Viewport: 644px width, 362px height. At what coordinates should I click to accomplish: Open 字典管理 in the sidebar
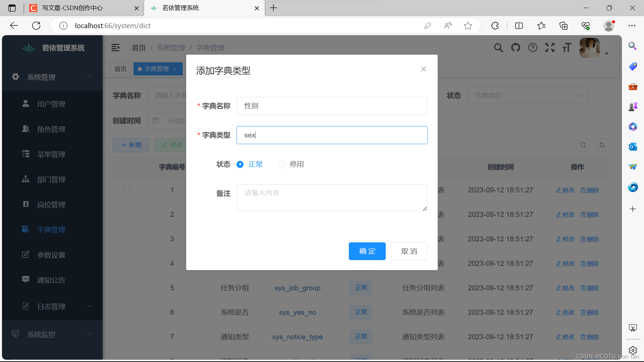52,230
